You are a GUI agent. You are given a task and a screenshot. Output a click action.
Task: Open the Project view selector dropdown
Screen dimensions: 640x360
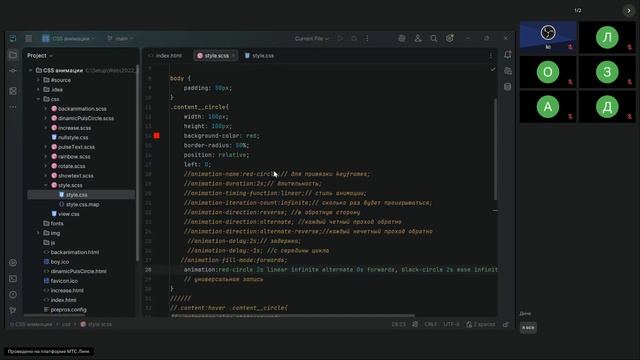(x=40, y=56)
